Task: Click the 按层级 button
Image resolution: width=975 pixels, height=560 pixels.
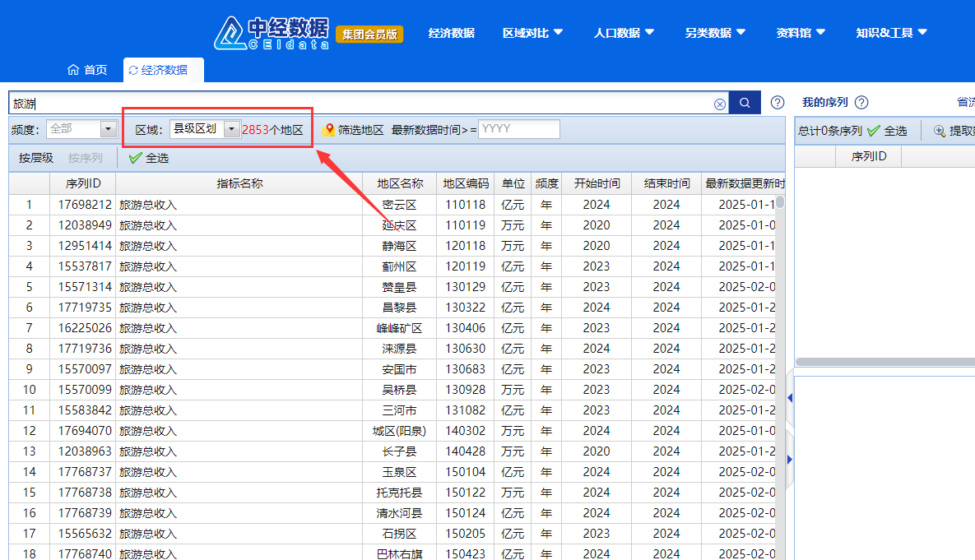Action: pyautogui.click(x=36, y=158)
